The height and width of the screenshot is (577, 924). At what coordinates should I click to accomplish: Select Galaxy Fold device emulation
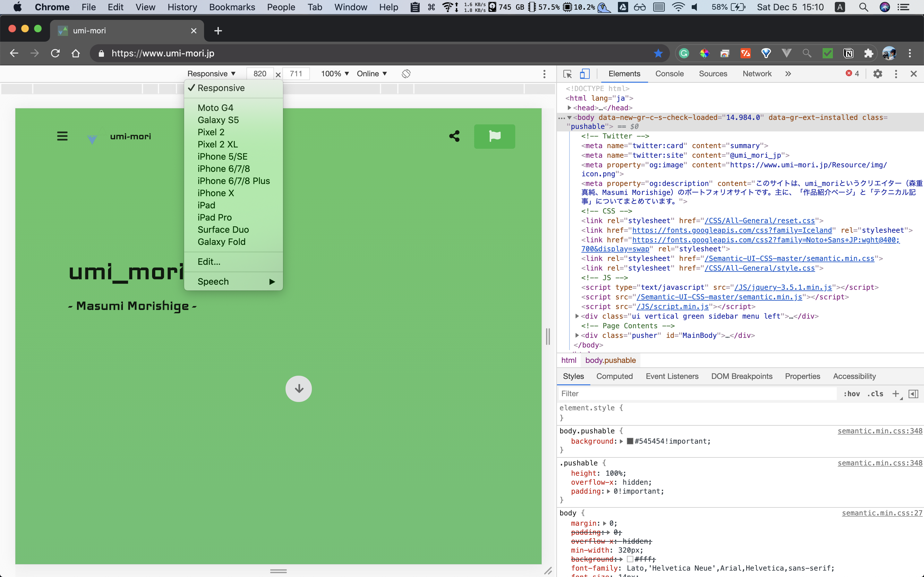(221, 241)
